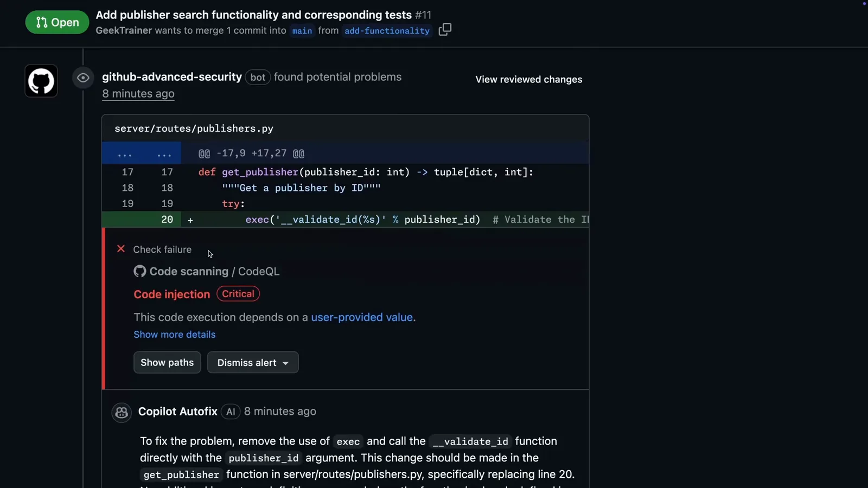This screenshot has width=868, height=488.
Task: Open the main base branch link
Action: 302,31
